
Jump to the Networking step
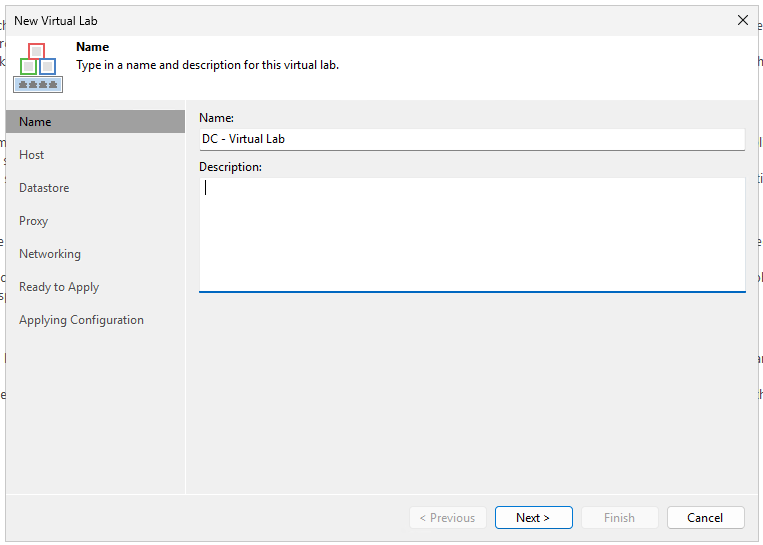pos(50,254)
